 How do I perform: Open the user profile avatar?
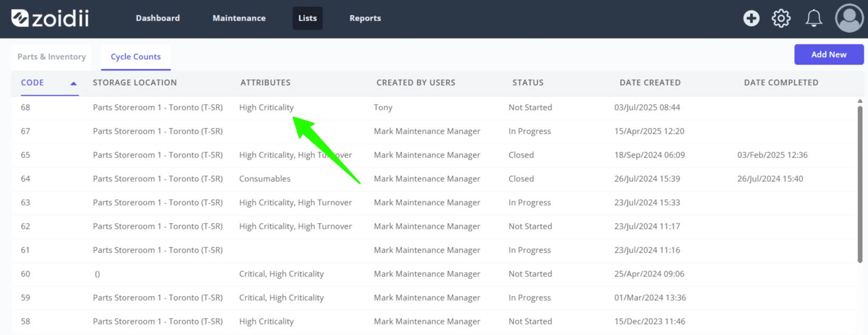pos(849,18)
